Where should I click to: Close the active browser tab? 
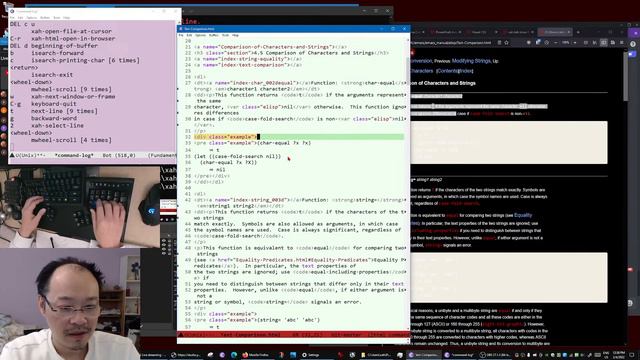pyautogui.click(x=569, y=32)
